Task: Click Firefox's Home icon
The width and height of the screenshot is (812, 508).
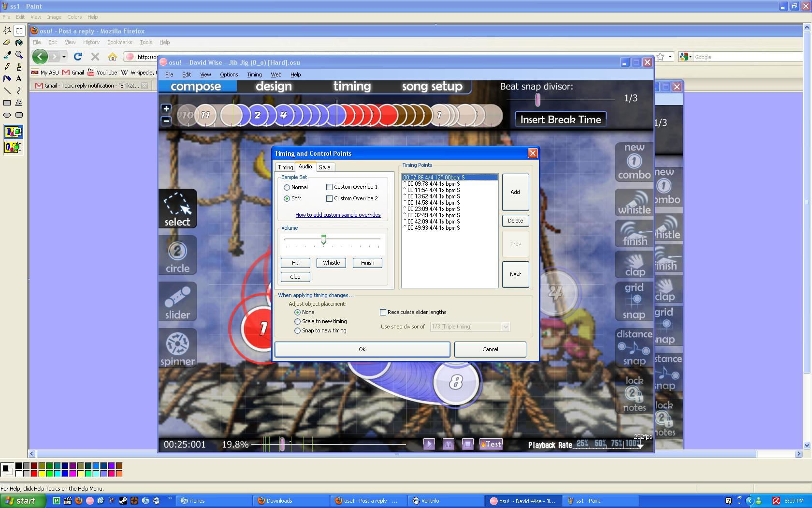Action: click(113, 57)
